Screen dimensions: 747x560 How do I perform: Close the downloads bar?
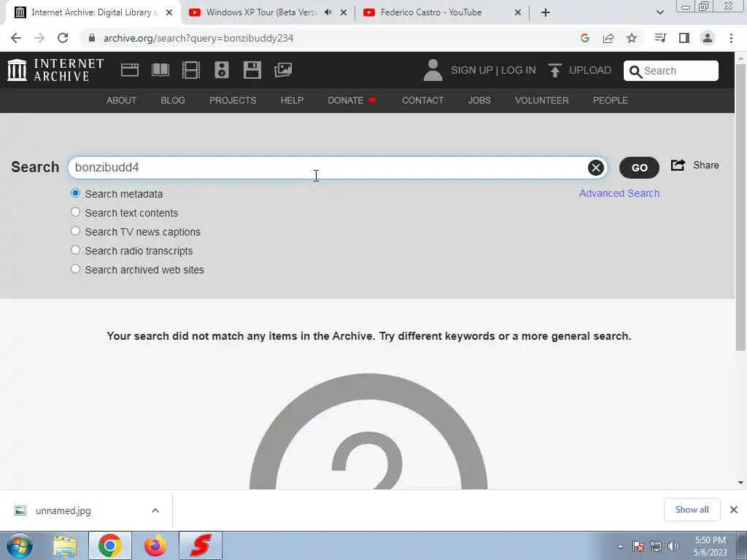point(734,510)
